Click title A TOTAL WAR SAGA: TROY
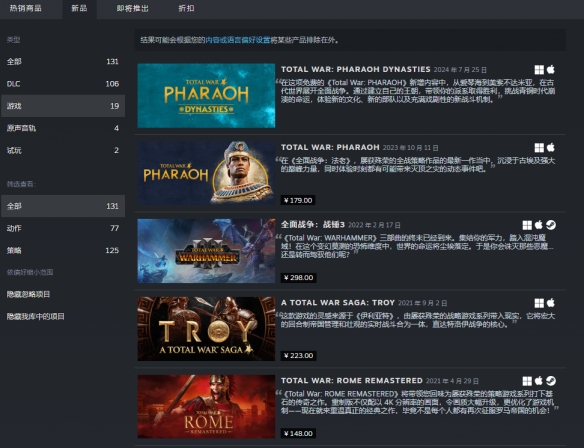This screenshot has width=584, height=448. [x=338, y=303]
